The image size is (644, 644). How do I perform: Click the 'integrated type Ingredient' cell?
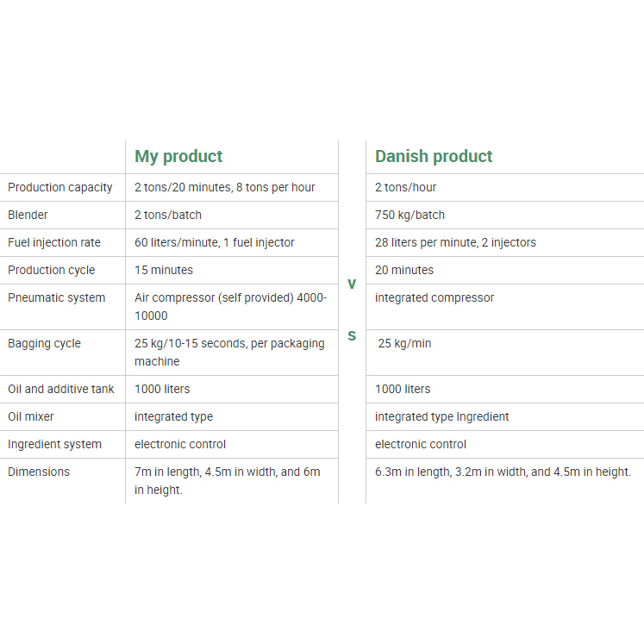pyautogui.click(x=442, y=416)
